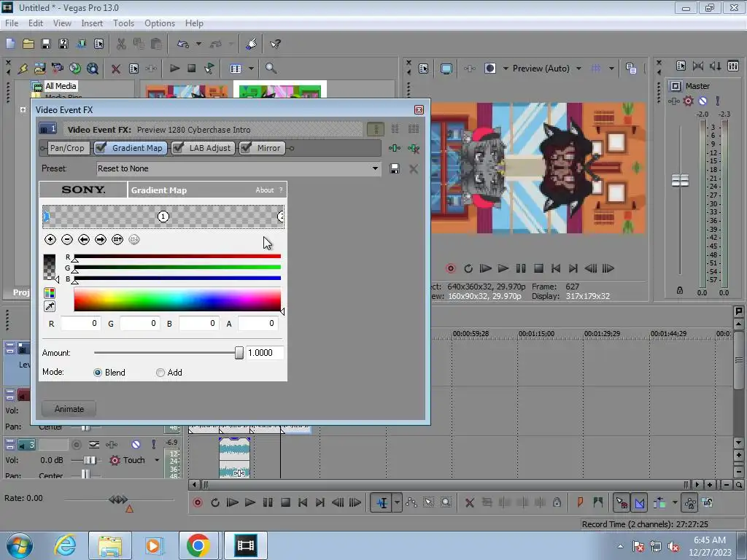Open the Options menu

(x=160, y=23)
